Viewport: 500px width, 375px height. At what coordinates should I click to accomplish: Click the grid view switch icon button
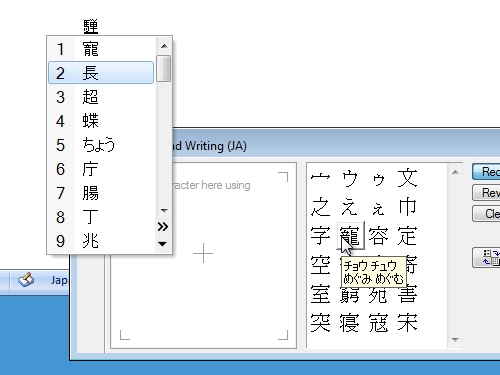(x=487, y=257)
